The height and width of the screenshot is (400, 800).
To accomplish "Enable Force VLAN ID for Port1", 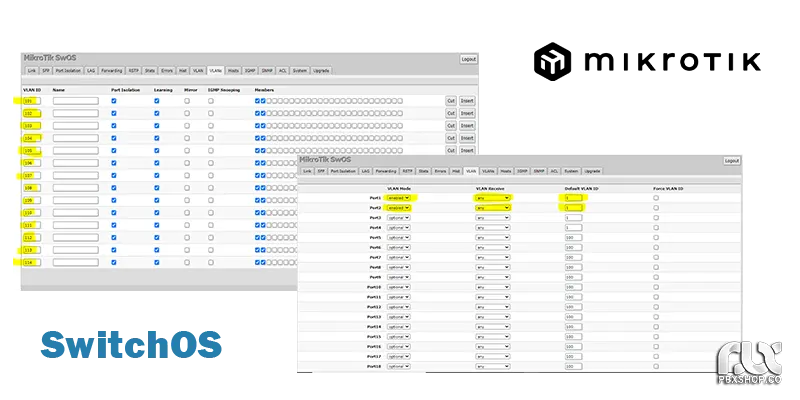I will pos(656,199).
